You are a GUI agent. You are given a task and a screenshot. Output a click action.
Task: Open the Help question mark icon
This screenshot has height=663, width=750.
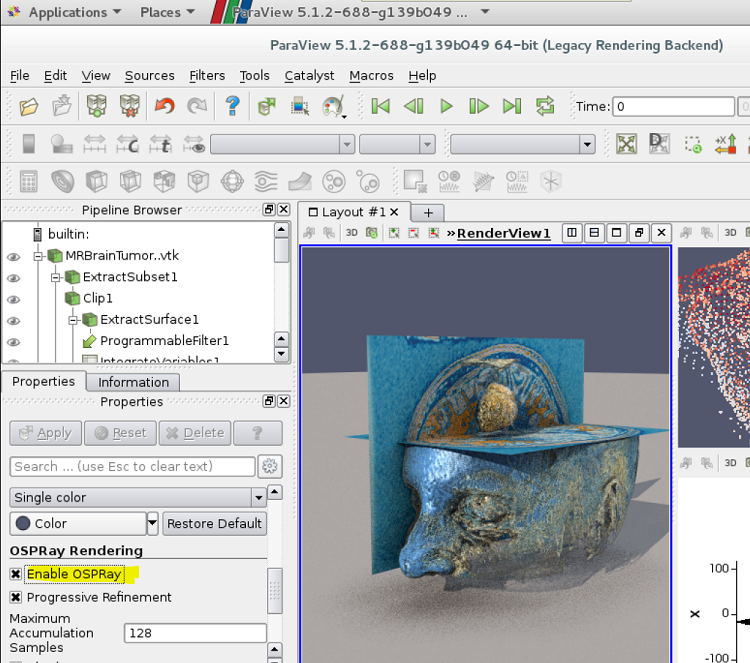(x=232, y=106)
